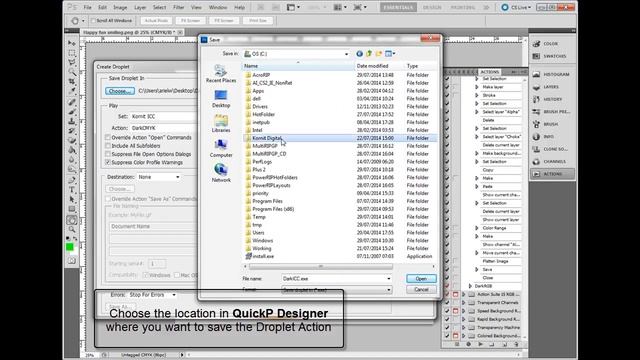This screenshot has width=640, height=360.
Task: Open the Filter menu
Action: [178, 7]
